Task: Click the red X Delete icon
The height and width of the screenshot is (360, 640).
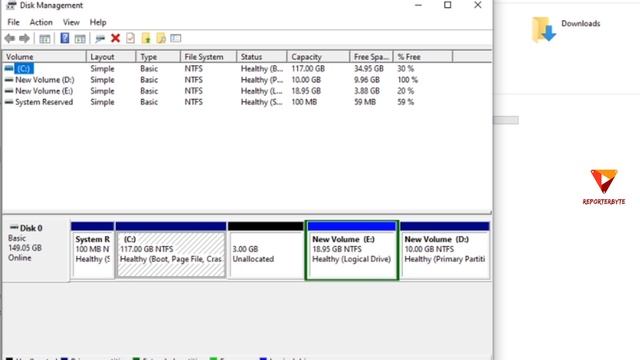Action: 116,38
